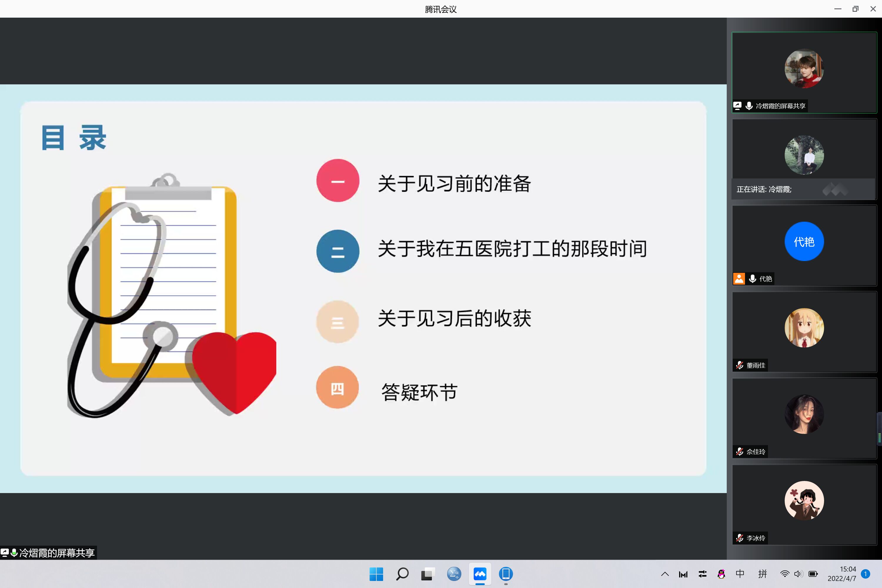Click the muted microphone icon beside 董雨佳
This screenshot has height=588, width=882.
pos(739,365)
